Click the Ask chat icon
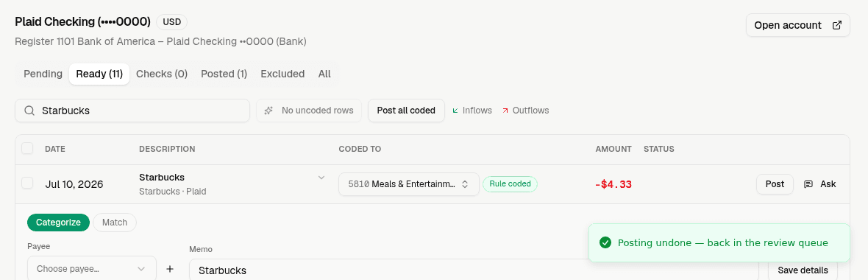This screenshot has height=280, width=868. click(808, 184)
